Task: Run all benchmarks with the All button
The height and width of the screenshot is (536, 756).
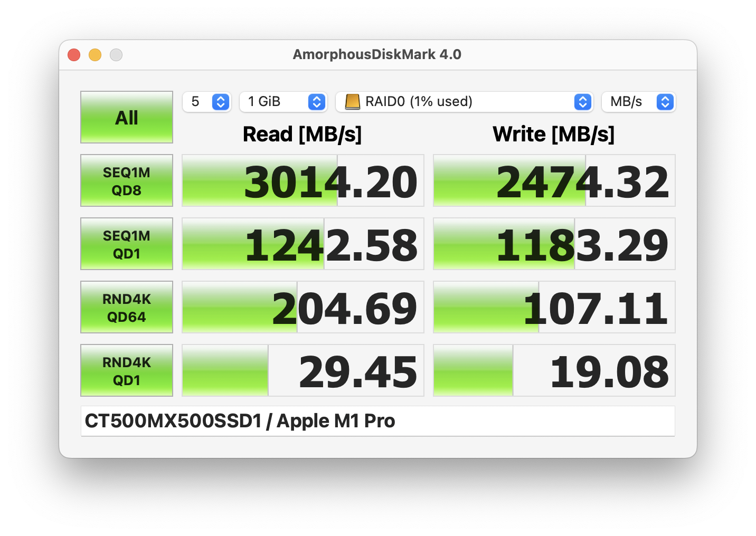Action: click(x=127, y=117)
